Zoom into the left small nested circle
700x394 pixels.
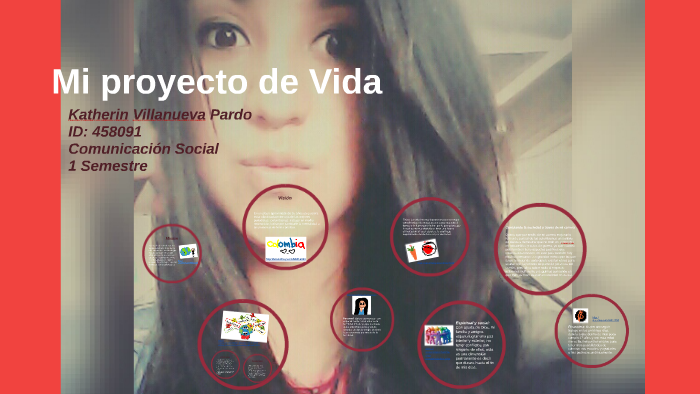[225, 364]
